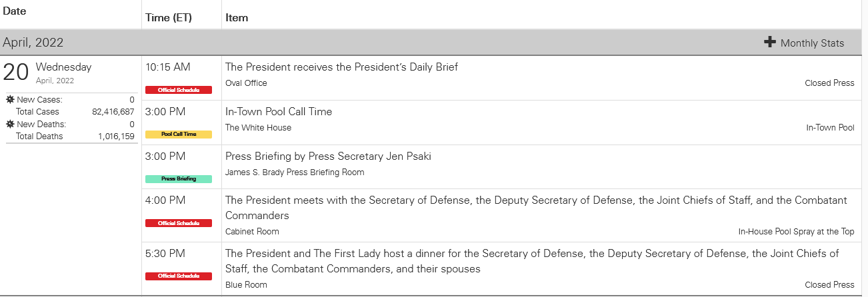Viewport: 868px width, 297px height.
Task: Open the In-Town Pool Call Time entry
Action: coord(279,111)
